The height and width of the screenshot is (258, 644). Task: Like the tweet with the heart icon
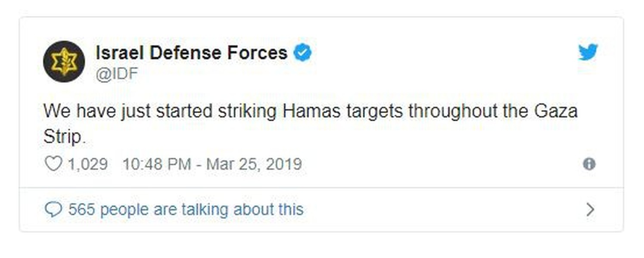[53, 164]
